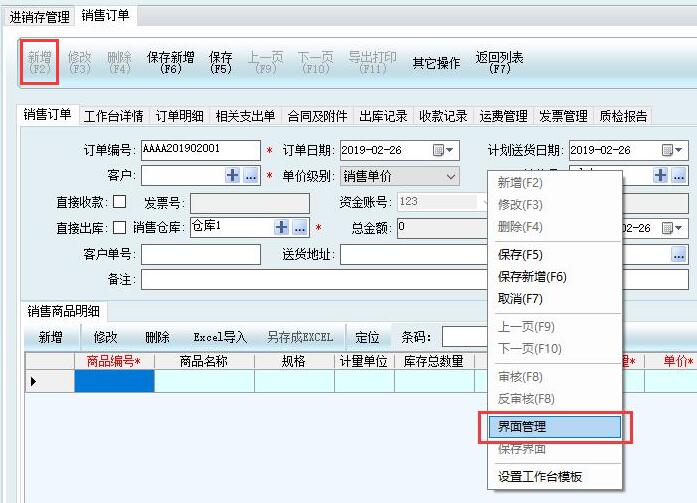Image resolution: width=697 pixels, height=503 pixels.
Task: Open the calendar picker for 订单日期
Action: point(444,150)
